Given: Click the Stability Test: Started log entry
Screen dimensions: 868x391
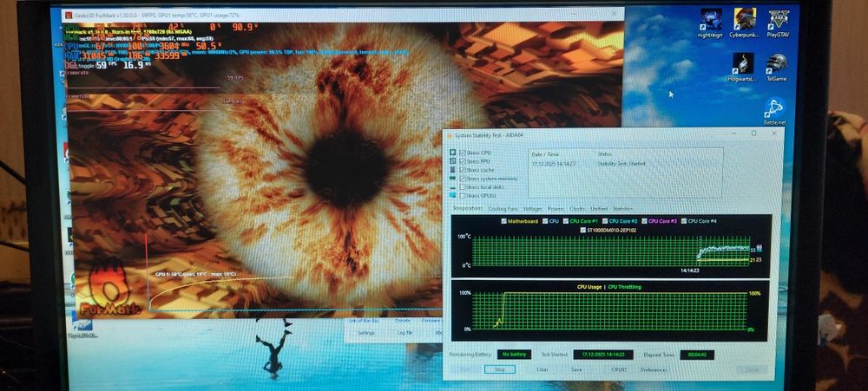Looking at the screenshot, I should pyautogui.click(x=621, y=164).
